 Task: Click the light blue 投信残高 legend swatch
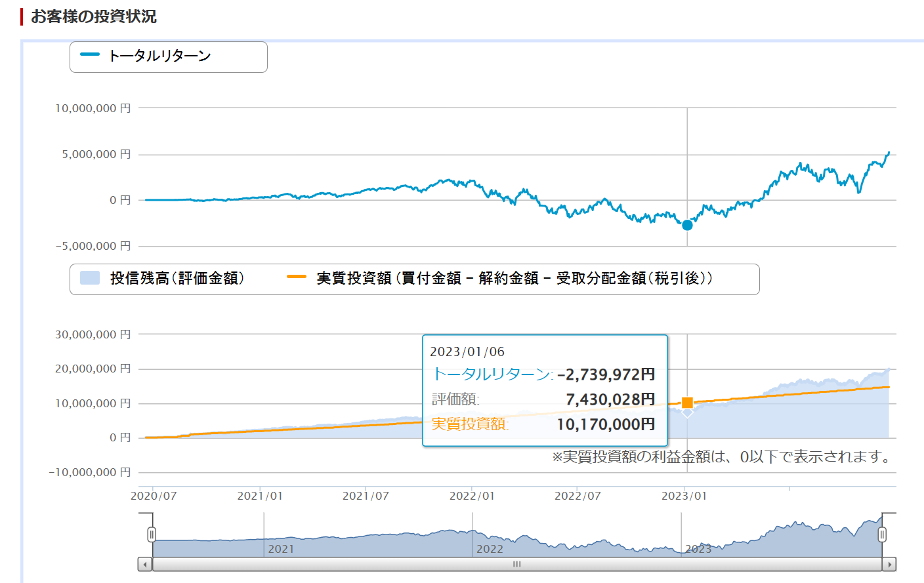pos(90,278)
